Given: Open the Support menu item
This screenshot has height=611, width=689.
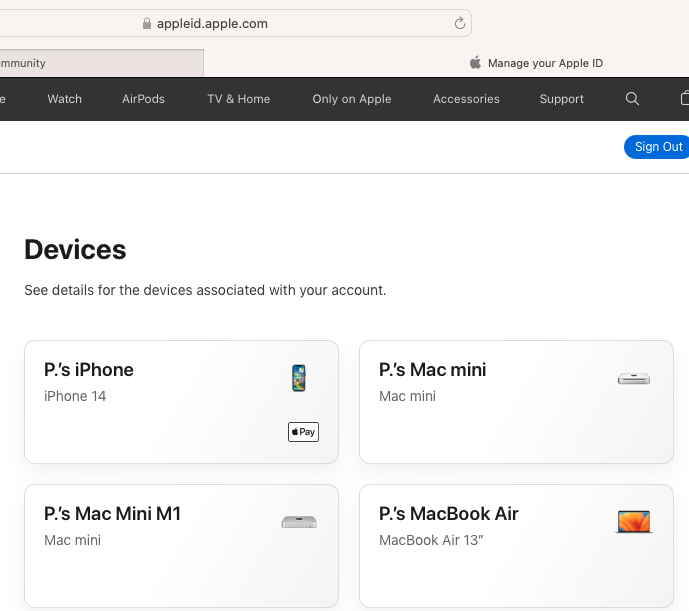Looking at the screenshot, I should click(562, 99).
